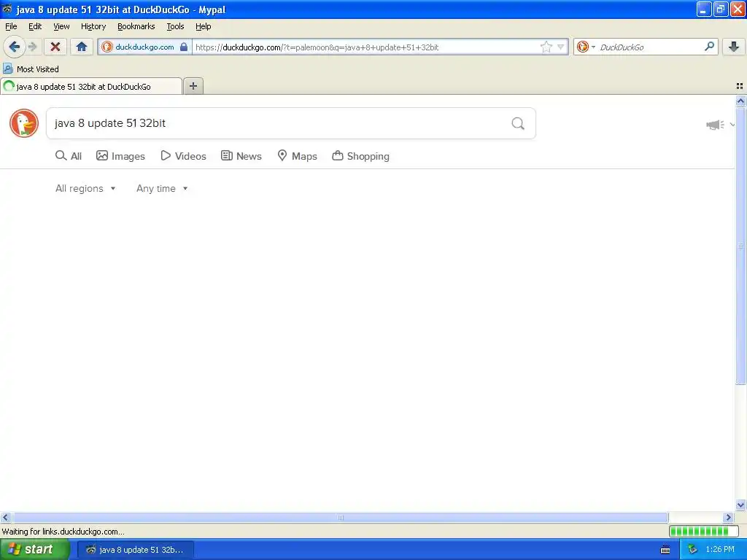Click horizontal scrollbar right arrow
The width and height of the screenshot is (747, 560).
(728, 517)
